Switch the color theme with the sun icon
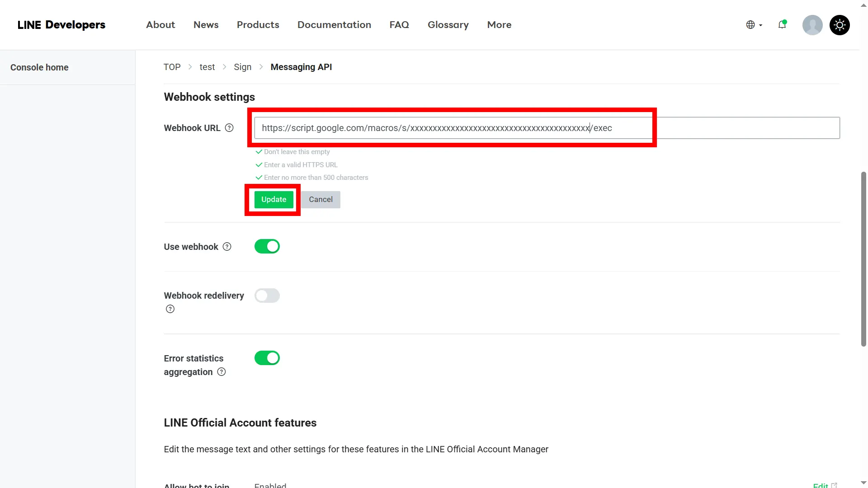 (840, 25)
